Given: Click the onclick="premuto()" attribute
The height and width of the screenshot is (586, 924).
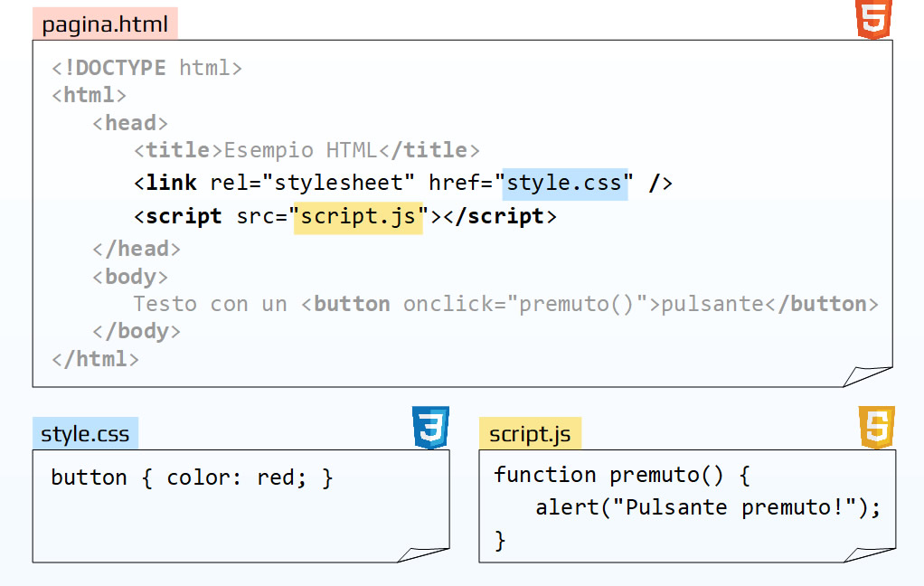Looking at the screenshot, I should pyautogui.click(x=525, y=304).
